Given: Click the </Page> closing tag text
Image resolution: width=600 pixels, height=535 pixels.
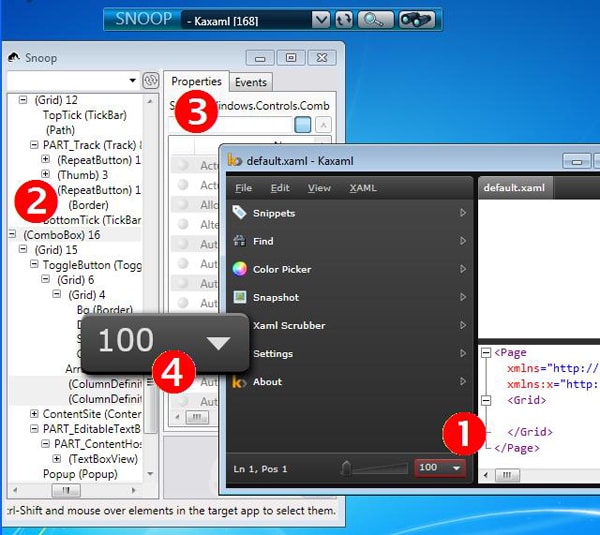Looking at the screenshot, I should pos(517,448).
